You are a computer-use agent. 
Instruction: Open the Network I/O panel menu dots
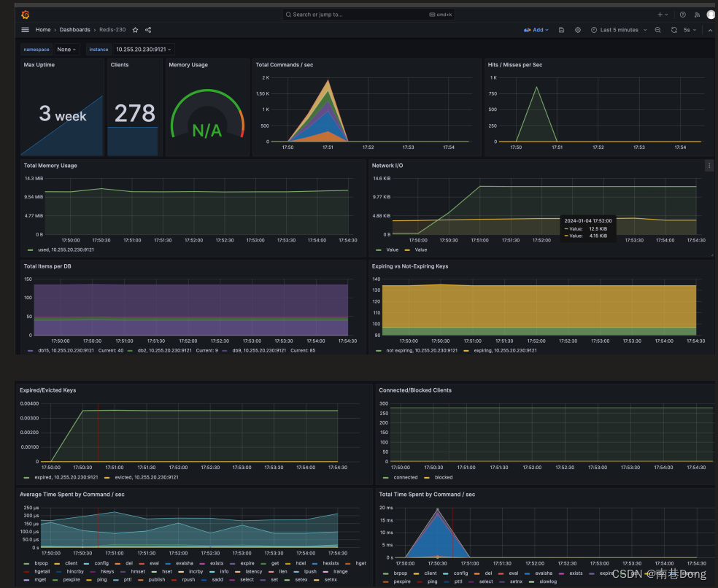[709, 166]
